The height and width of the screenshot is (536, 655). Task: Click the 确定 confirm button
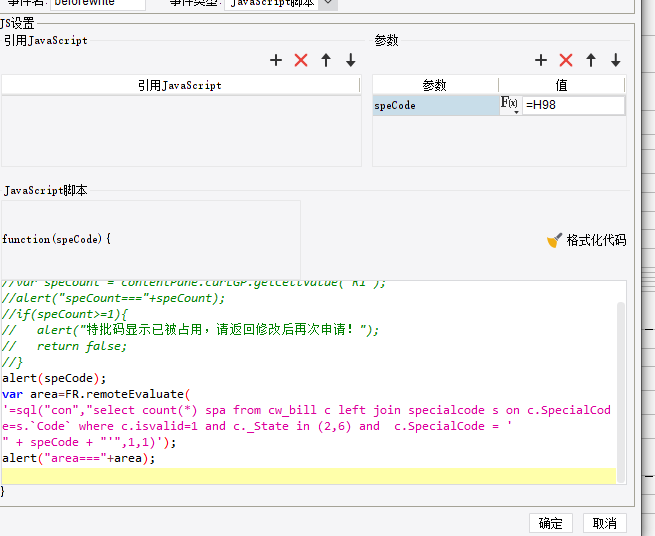tap(551, 523)
